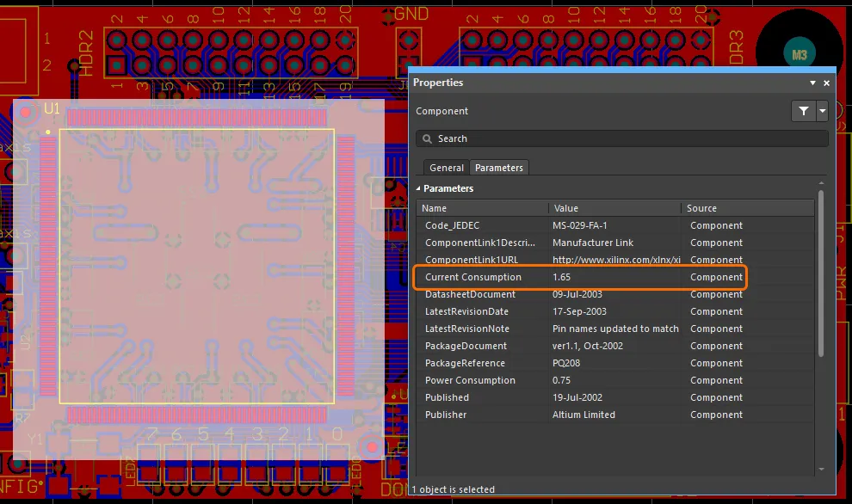The width and height of the screenshot is (852, 504).
Task: Click the search magnifier icon
Action: 427,138
